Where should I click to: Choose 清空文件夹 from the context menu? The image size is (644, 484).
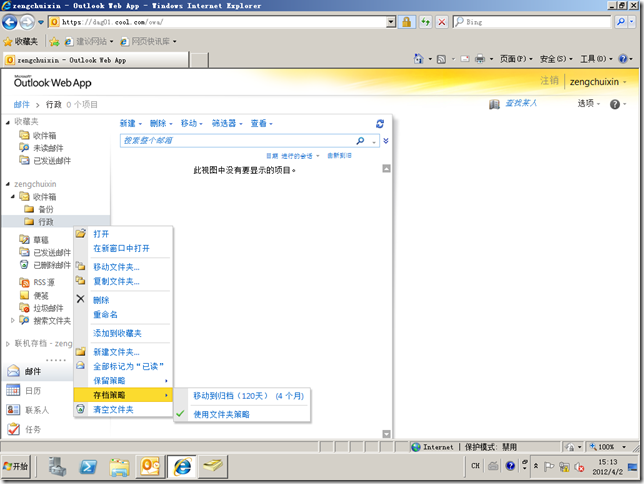113,410
